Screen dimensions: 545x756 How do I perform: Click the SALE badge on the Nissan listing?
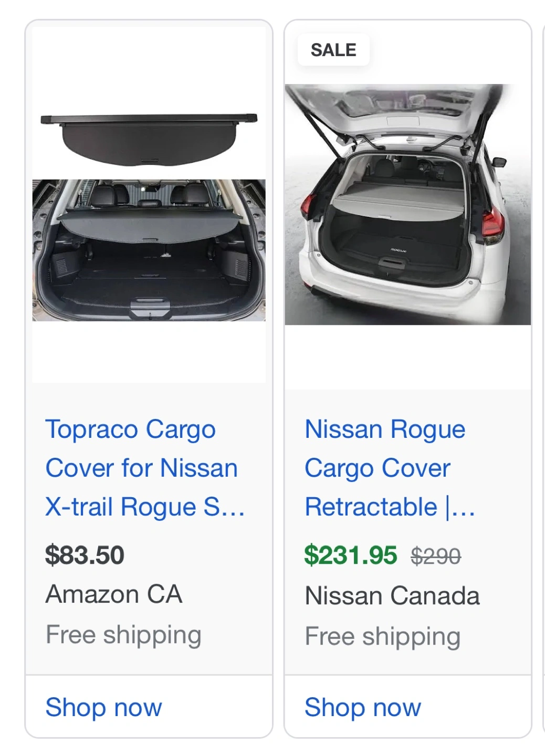point(333,50)
